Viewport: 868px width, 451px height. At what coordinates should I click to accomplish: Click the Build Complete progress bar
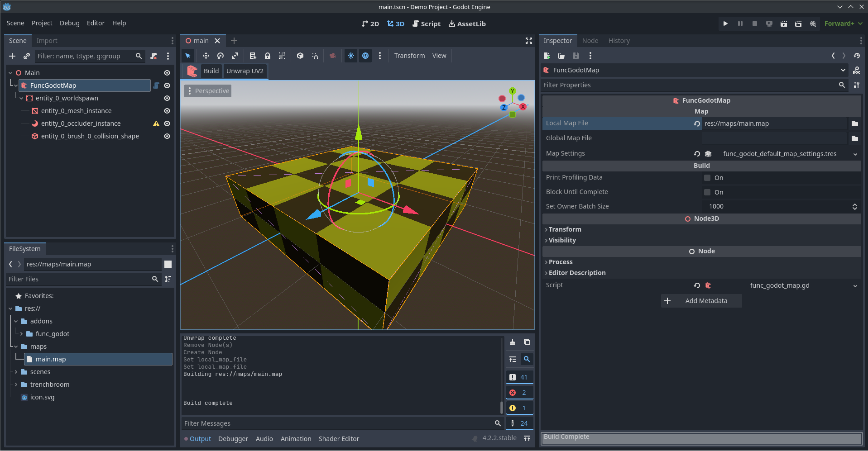click(701, 438)
